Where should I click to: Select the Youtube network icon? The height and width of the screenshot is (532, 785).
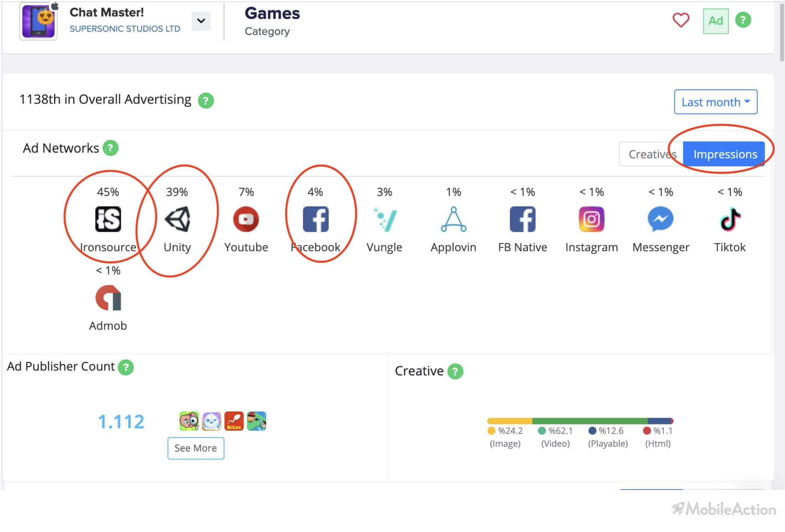click(x=246, y=219)
